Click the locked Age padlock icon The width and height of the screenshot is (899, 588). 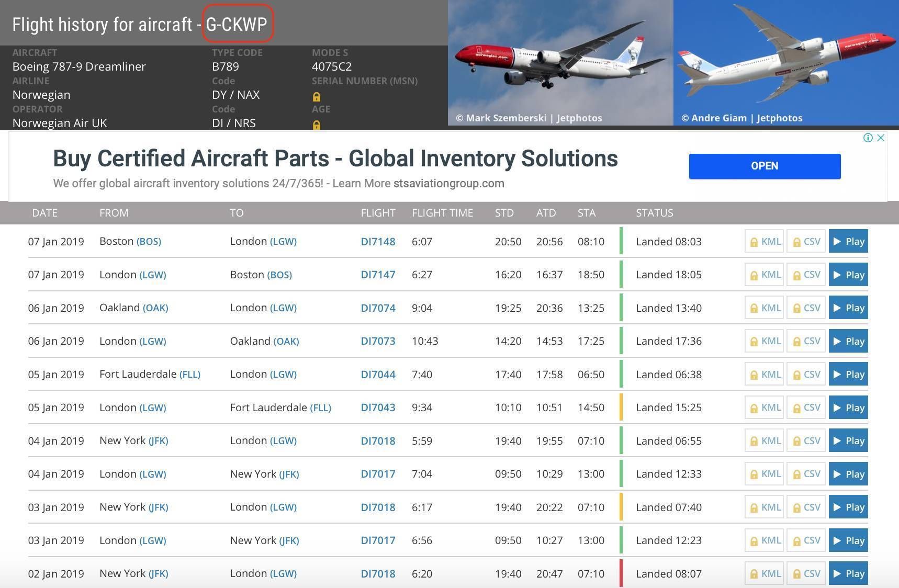point(316,125)
